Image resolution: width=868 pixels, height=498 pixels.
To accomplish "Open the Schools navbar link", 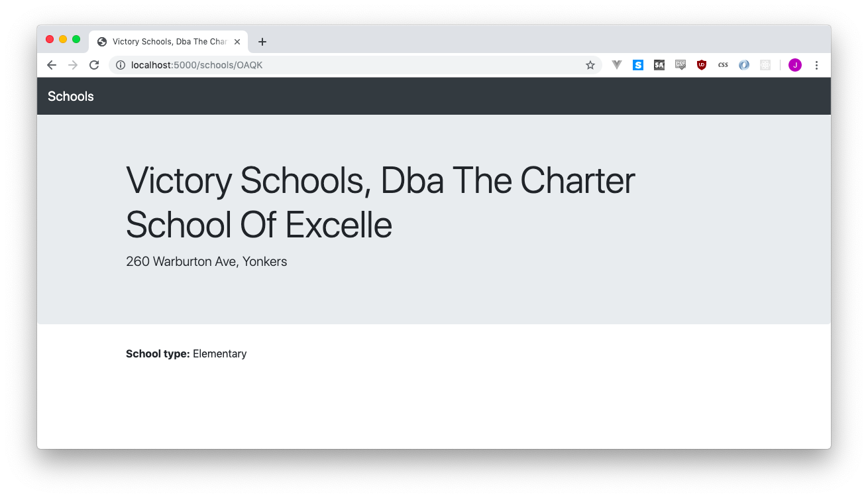I will coord(71,96).
